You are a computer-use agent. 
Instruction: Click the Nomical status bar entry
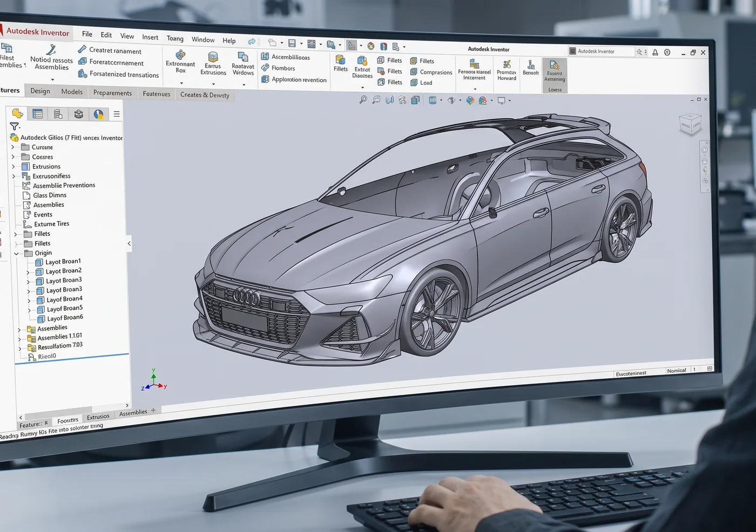676,371
